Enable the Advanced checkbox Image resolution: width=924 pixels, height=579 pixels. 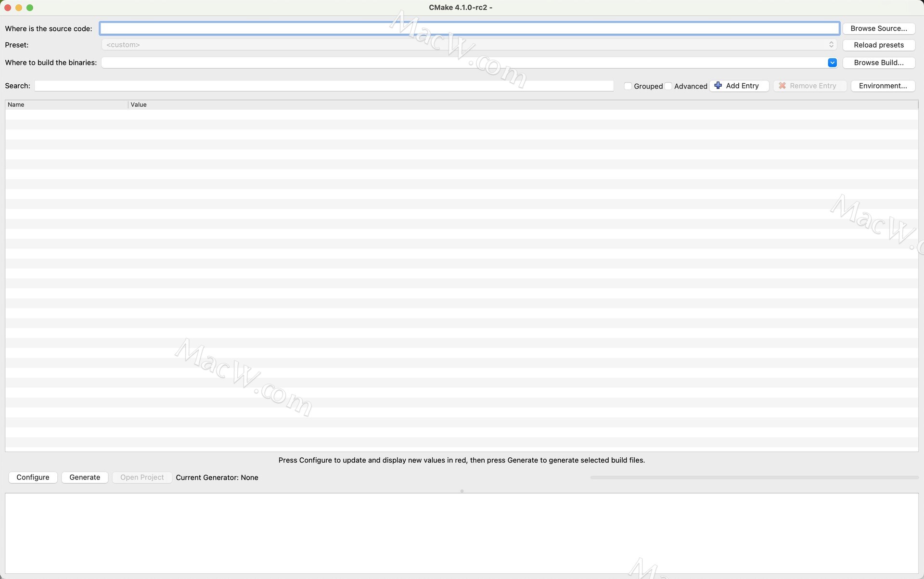pos(668,86)
